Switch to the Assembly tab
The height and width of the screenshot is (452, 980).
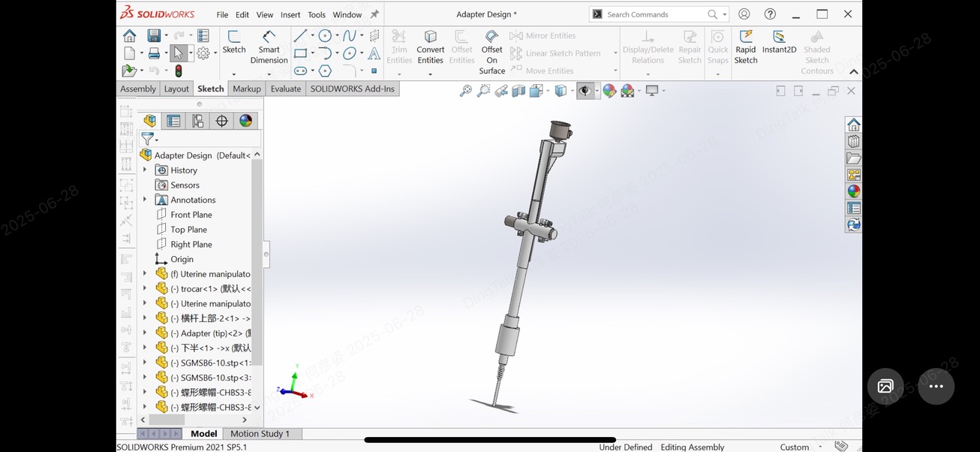pyautogui.click(x=138, y=89)
